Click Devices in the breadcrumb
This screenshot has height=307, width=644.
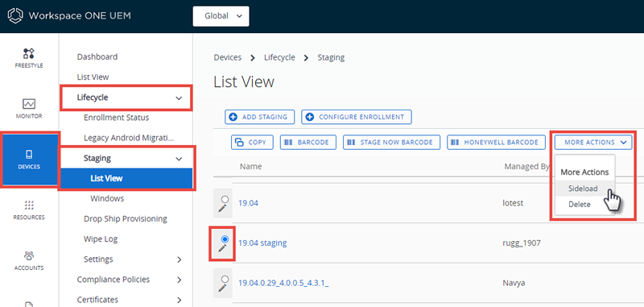[228, 57]
